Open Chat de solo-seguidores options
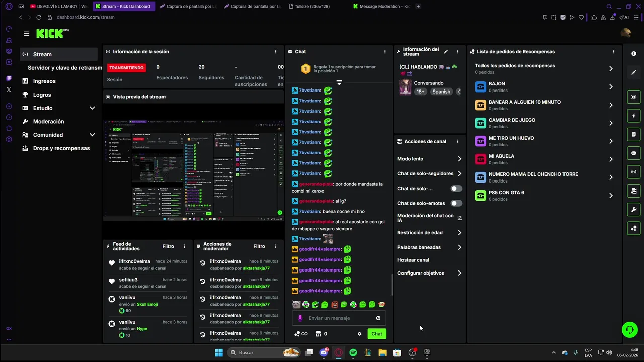 tap(429, 174)
